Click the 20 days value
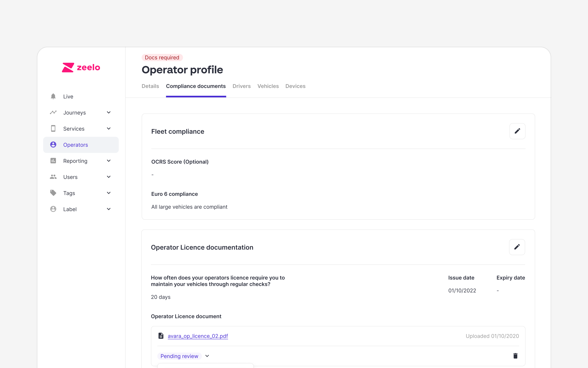 click(x=161, y=297)
